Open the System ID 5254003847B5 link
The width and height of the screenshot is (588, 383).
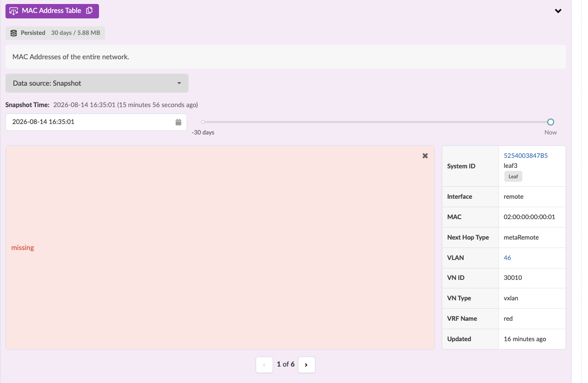(x=525, y=155)
